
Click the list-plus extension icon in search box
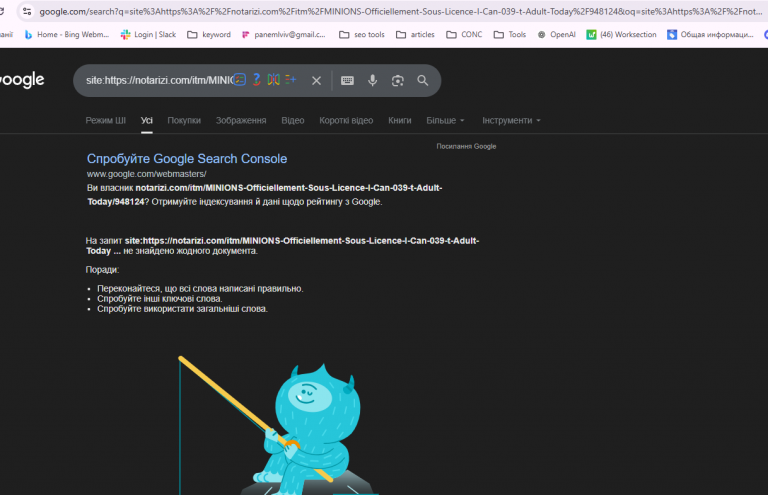[x=290, y=79]
